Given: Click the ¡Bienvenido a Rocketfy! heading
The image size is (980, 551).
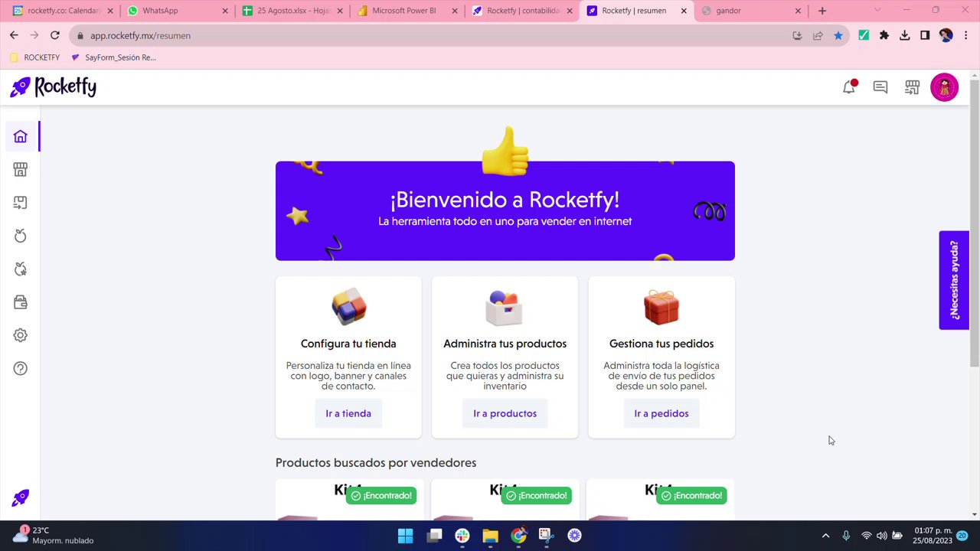Looking at the screenshot, I should [505, 200].
